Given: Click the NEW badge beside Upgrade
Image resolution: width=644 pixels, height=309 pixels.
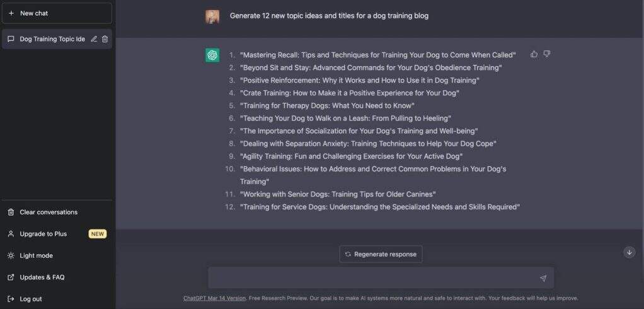Looking at the screenshot, I should [98, 234].
